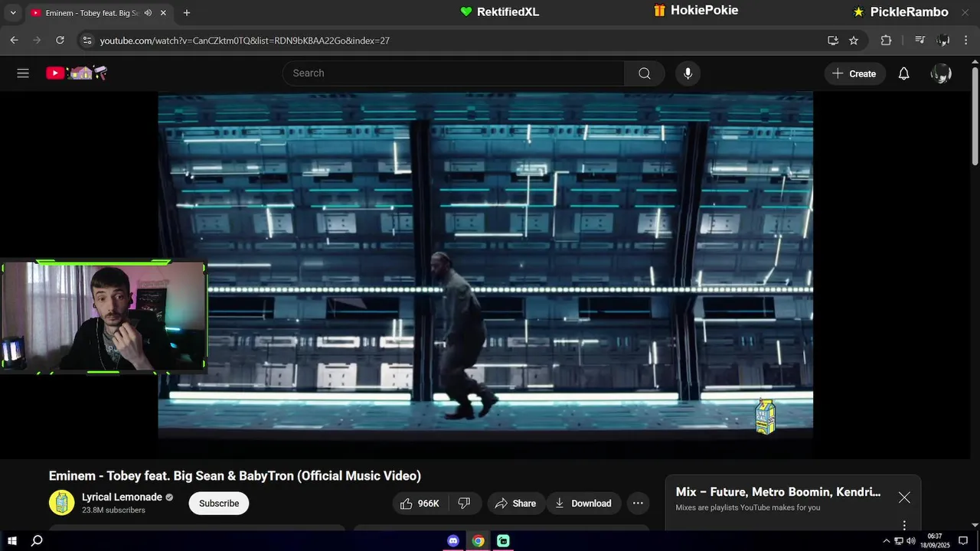The height and width of the screenshot is (551, 980).
Task: Click the video title text
Action: (x=235, y=476)
